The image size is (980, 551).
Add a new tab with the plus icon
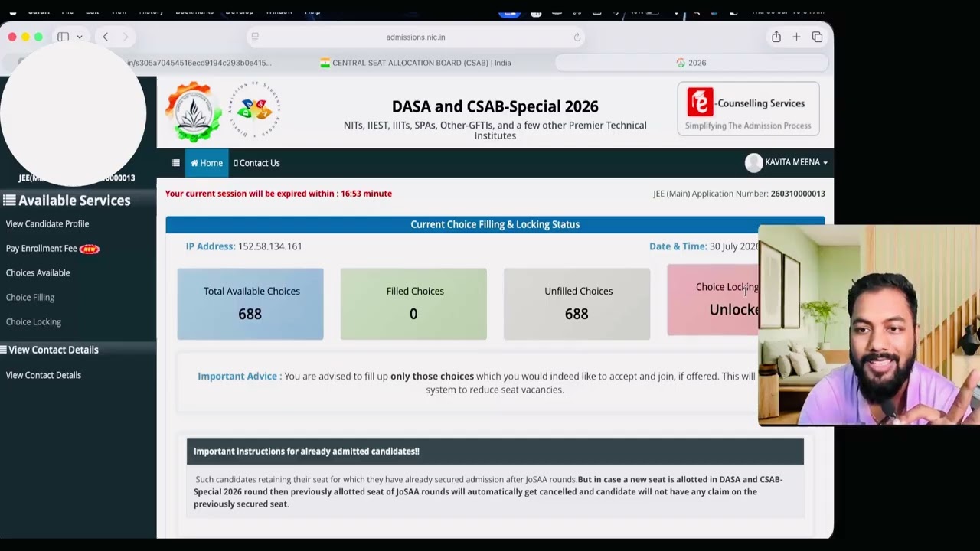796,37
